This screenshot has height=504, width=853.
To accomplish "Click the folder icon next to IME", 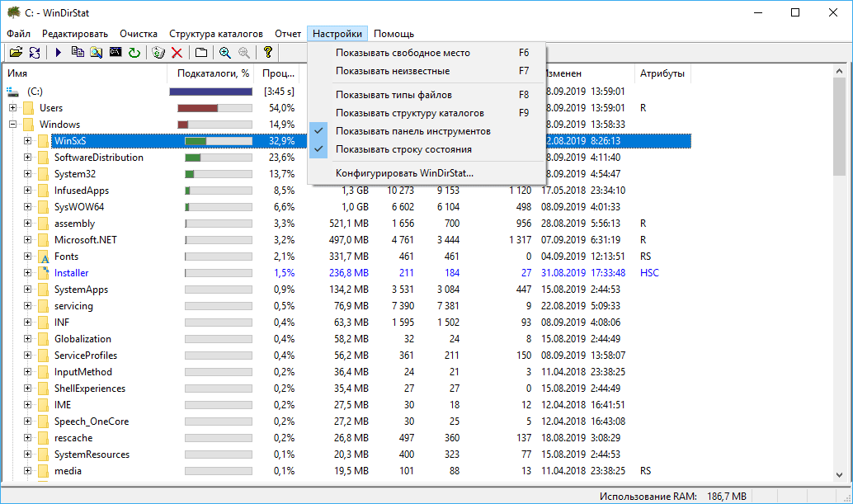I will tap(44, 405).
